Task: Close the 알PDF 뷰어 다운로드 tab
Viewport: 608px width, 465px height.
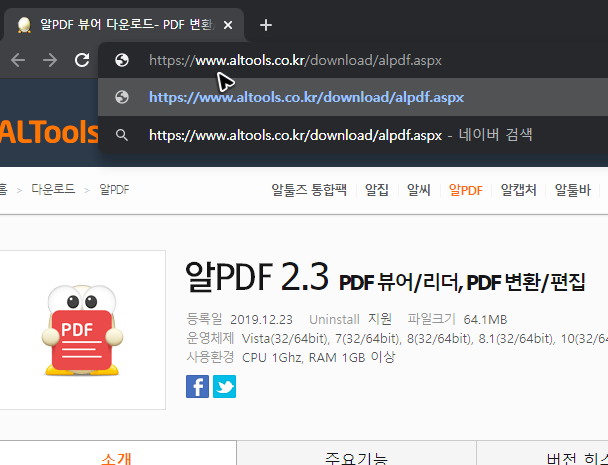Action: tap(228, 25)
